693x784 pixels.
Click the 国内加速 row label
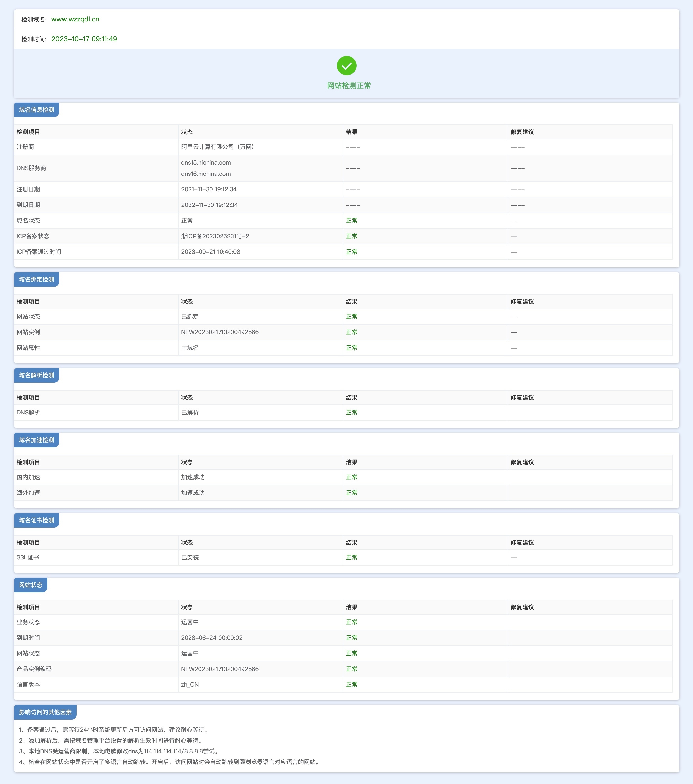point(28,477)
